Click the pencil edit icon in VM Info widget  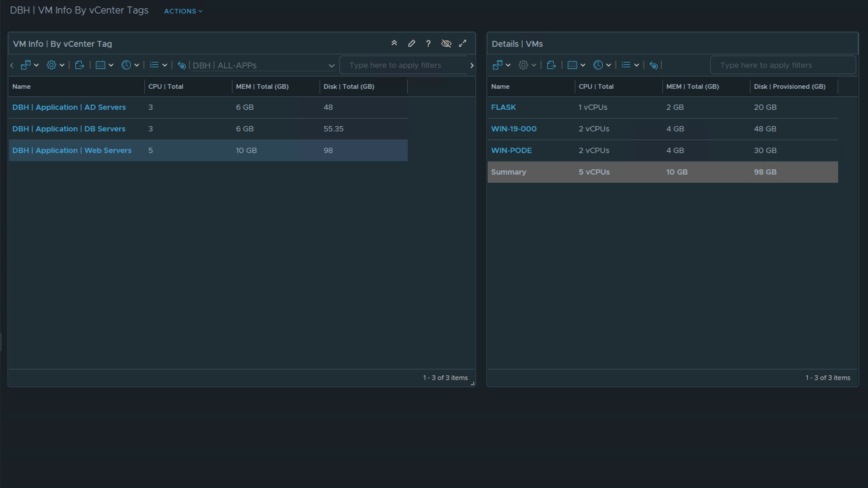(411, 43)
